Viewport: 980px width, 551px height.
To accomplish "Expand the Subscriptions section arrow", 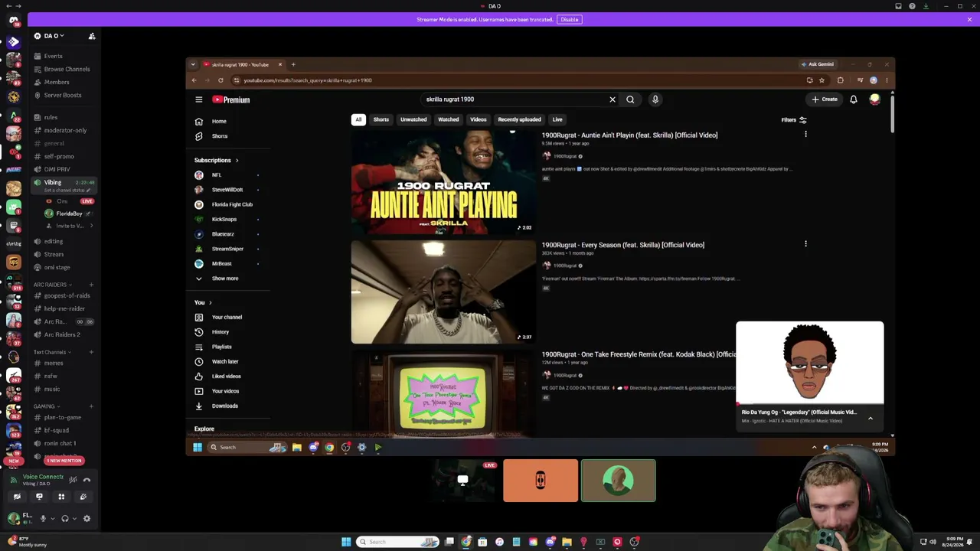I will 237,161.
